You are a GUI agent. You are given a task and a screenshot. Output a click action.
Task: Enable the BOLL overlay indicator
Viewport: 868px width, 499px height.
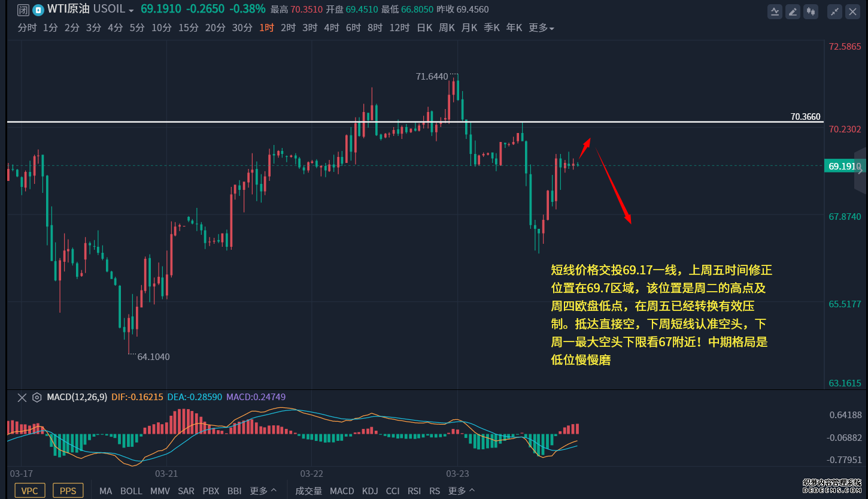[x=131, y=491]
